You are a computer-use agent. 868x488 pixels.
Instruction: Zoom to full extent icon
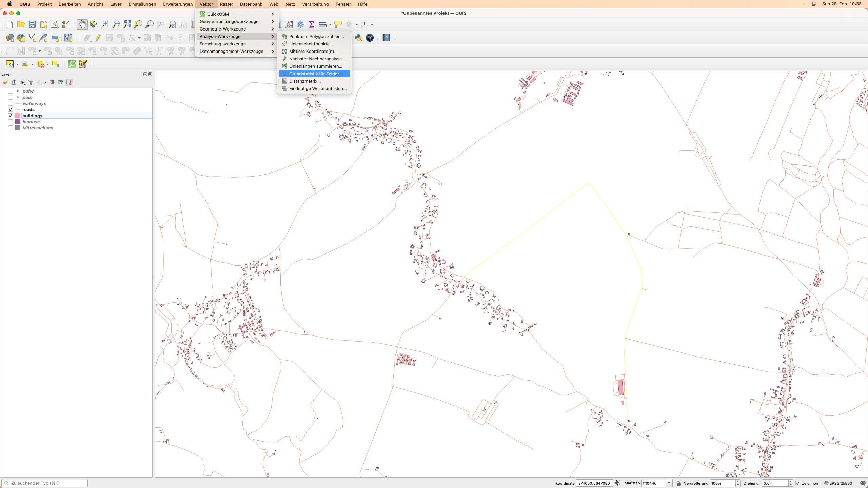[127, 24]
